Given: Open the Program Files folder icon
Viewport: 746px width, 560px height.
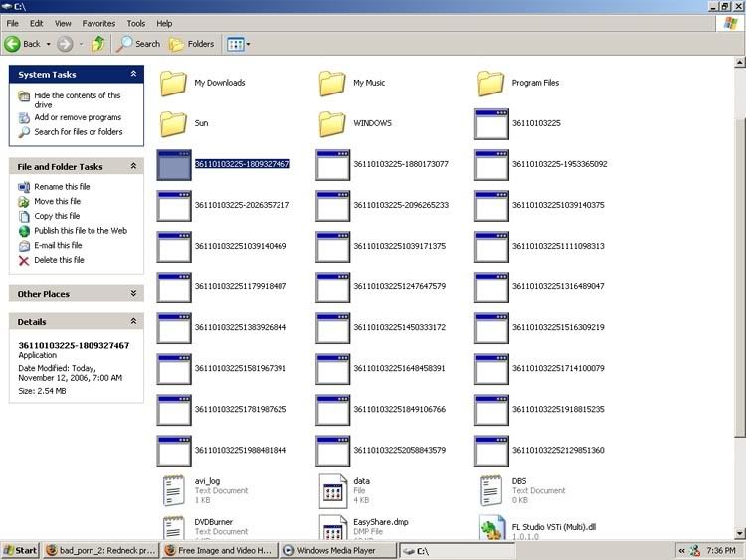Looking at the screenshot, I should coord(492,83).
